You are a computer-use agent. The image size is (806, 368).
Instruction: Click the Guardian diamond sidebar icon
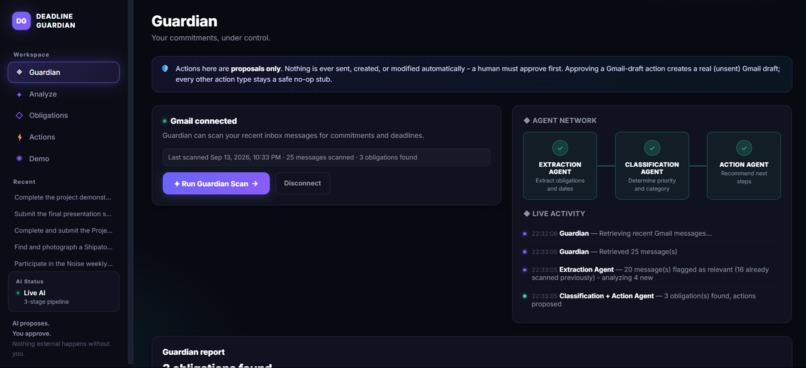(20, 72)
